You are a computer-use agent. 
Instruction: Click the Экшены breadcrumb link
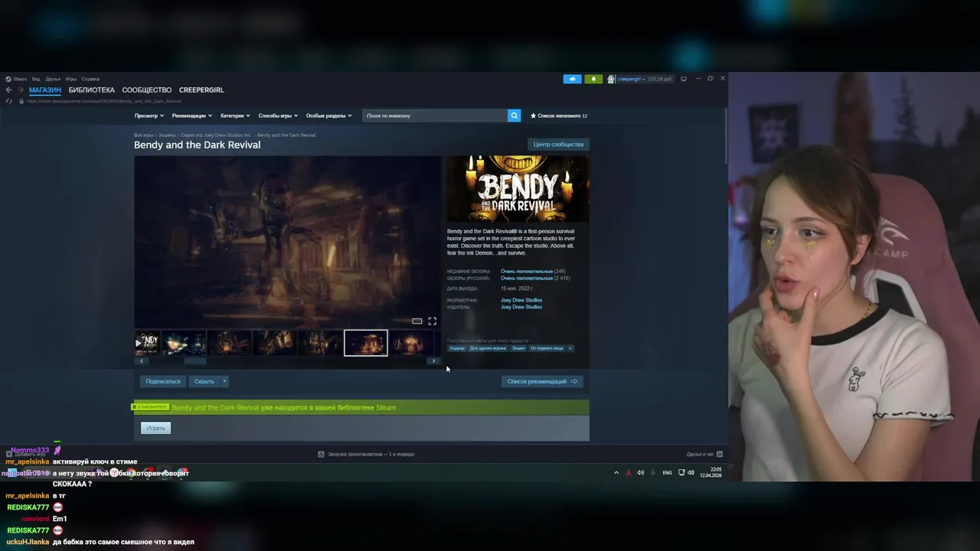point(167,135)
